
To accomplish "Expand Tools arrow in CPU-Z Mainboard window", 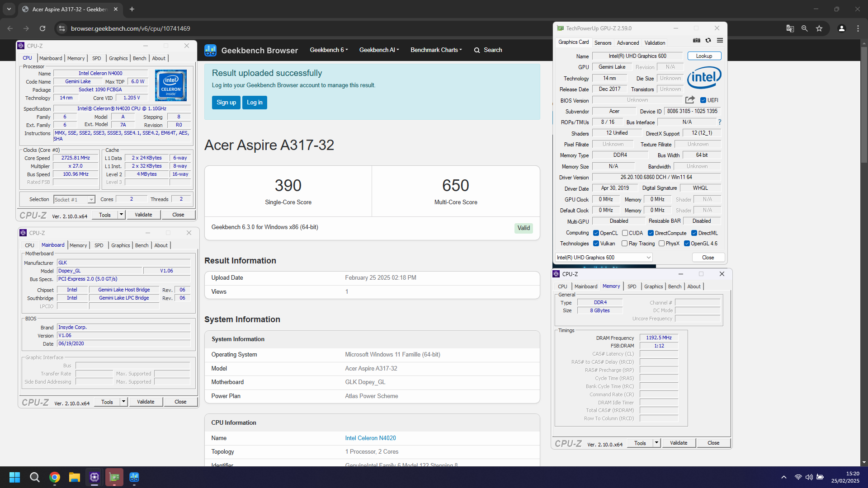I will [123, 402].
